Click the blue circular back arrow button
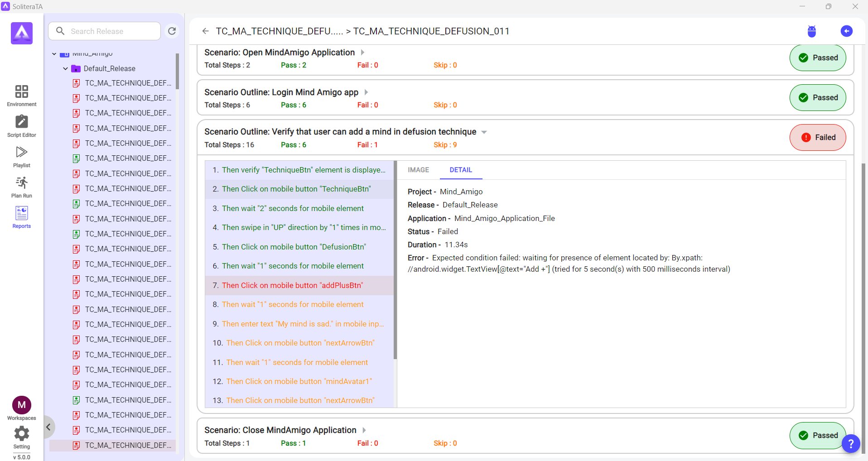 pyautogui.click(x=846, y=31)
